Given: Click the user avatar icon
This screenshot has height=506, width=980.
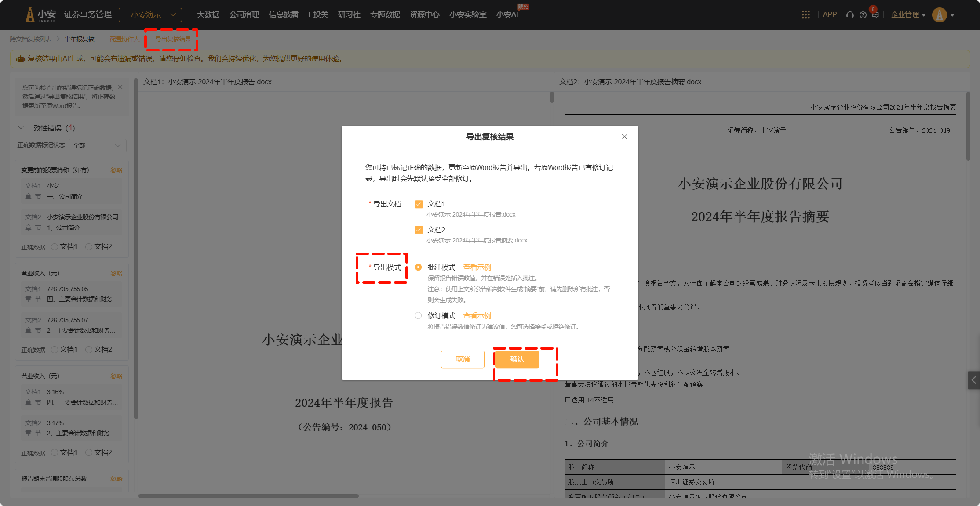Looking at the screenshot, I should pyautogui.click(x=939, y=15).
